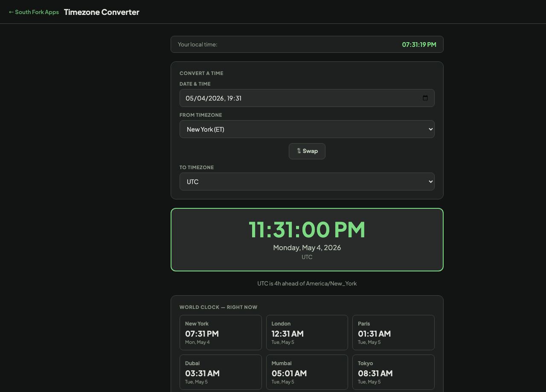Select the Dubai world clock card

[x=221, y=372]
